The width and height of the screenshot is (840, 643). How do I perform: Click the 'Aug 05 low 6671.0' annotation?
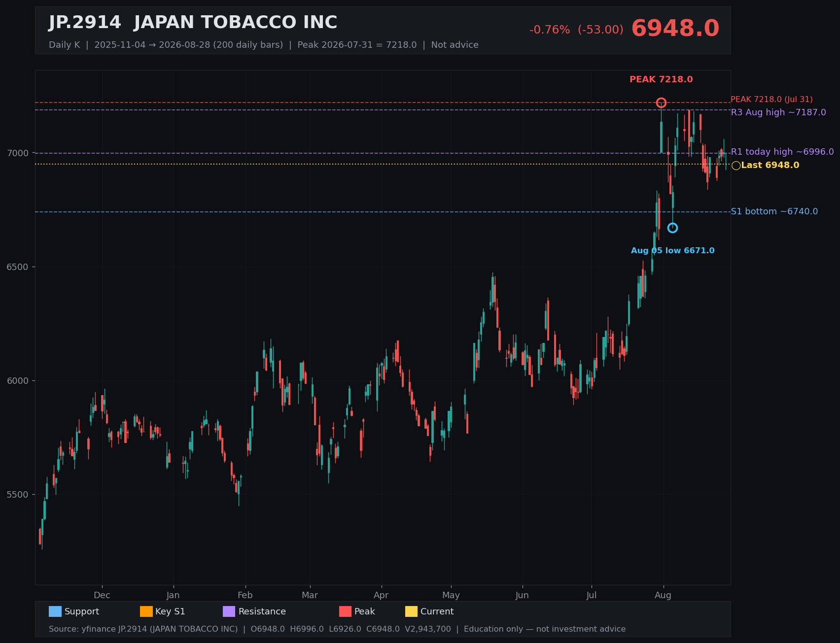[672, 251]
